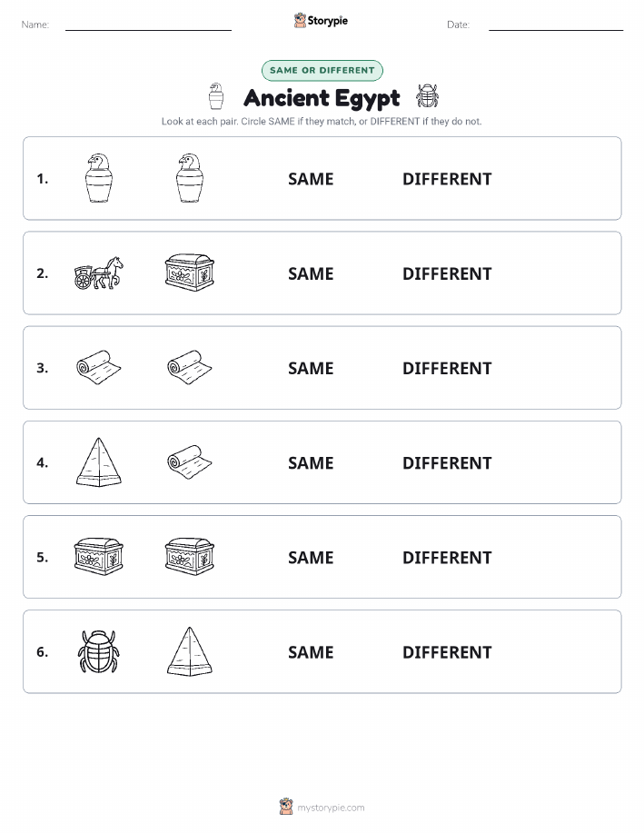Click the SAME OR DIFFERENT green badge
644x833 pixels.
322,70
